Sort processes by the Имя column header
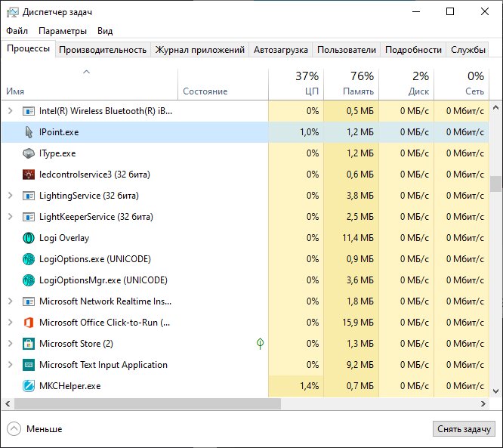The height and width of the screenshot is (448, 503). (90, 84)
